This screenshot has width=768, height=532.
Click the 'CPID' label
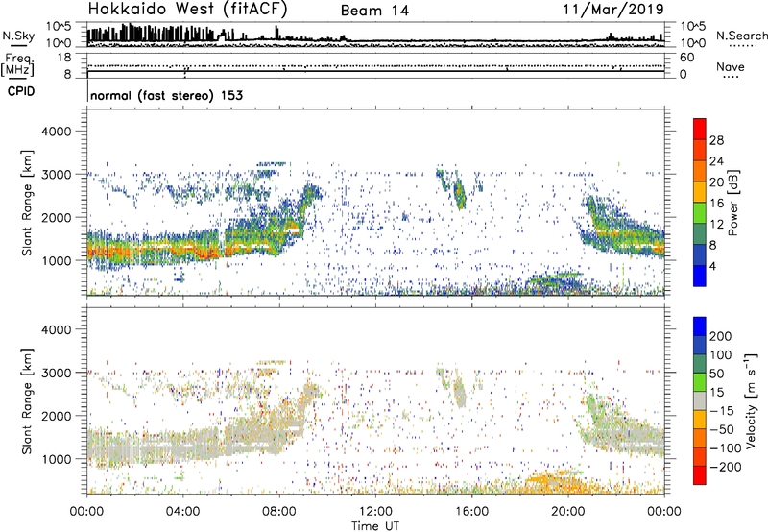click(21, 91)
